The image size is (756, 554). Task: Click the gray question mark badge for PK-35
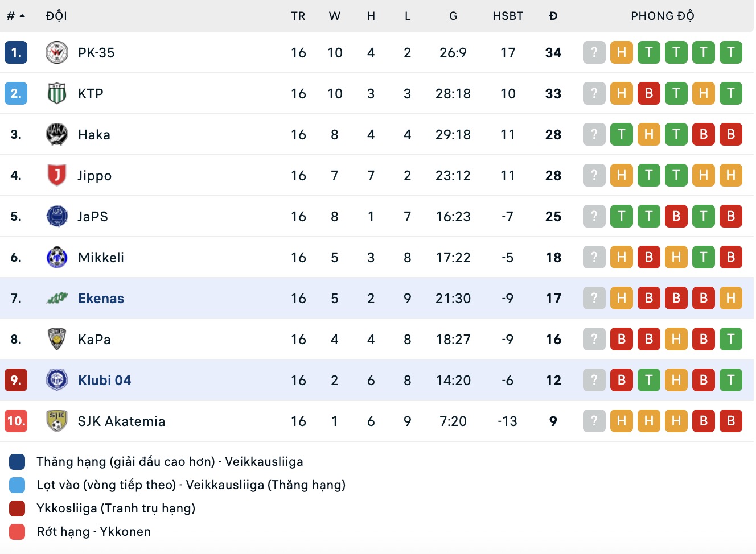[594, 53]
